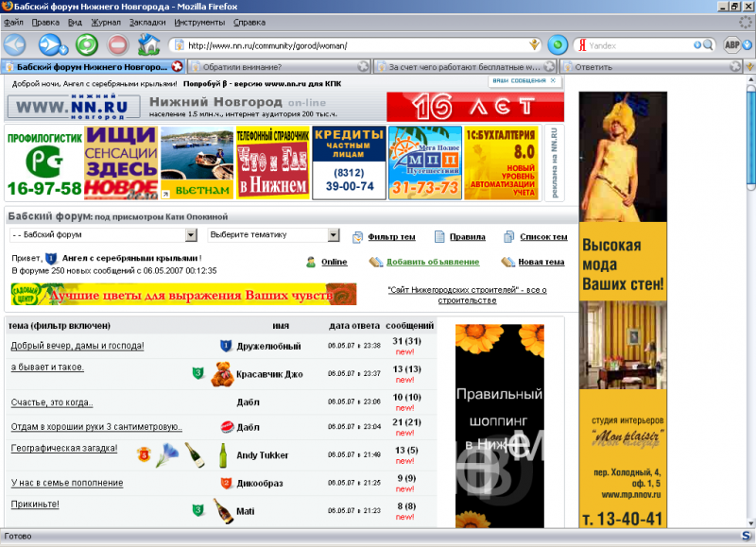Expand the Выберите тематику dropdown
Viewport: 756px width, 547px height.
tap(334, 234)
